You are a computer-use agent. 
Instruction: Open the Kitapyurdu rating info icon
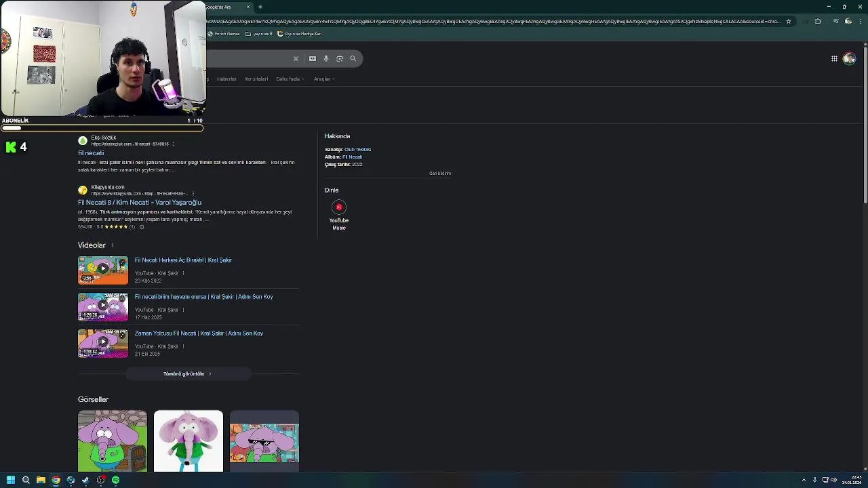click(141, 227)
